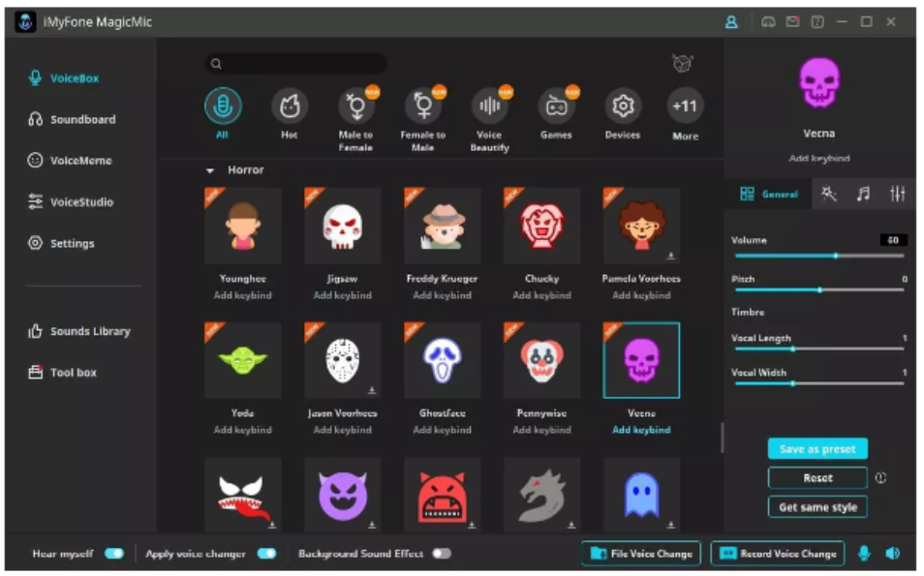Expand the +11 More categories
Screen dimensions: 924x576
click(x=685, y=107)
